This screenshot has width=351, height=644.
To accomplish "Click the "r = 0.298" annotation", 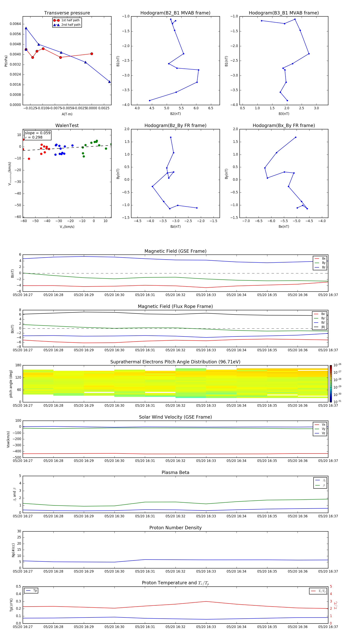I will [x=34, y=137].
